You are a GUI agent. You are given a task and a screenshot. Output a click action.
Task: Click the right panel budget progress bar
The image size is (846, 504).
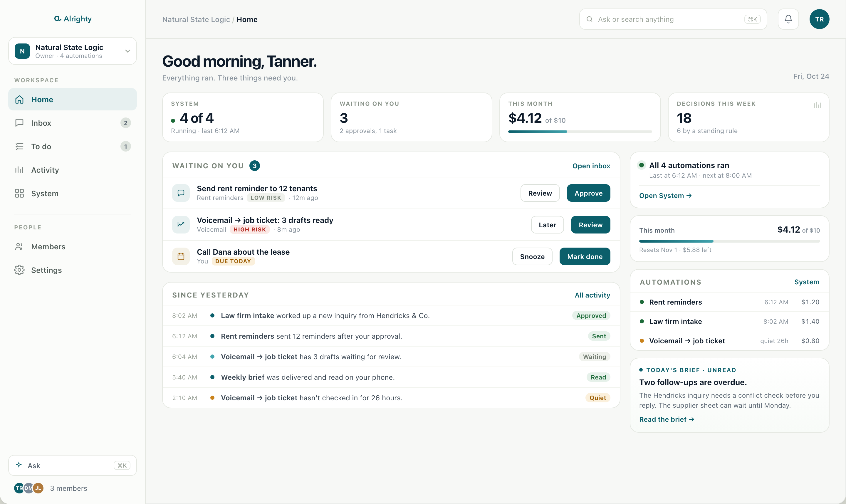[x=729, y=241]
